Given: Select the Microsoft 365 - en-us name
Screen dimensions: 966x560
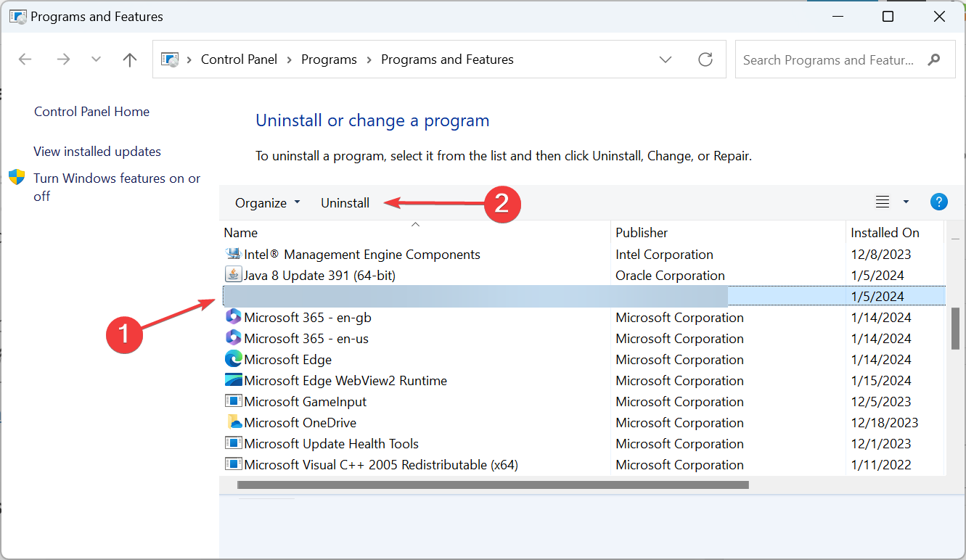Looking at the screenshot, I should point(306,339).
